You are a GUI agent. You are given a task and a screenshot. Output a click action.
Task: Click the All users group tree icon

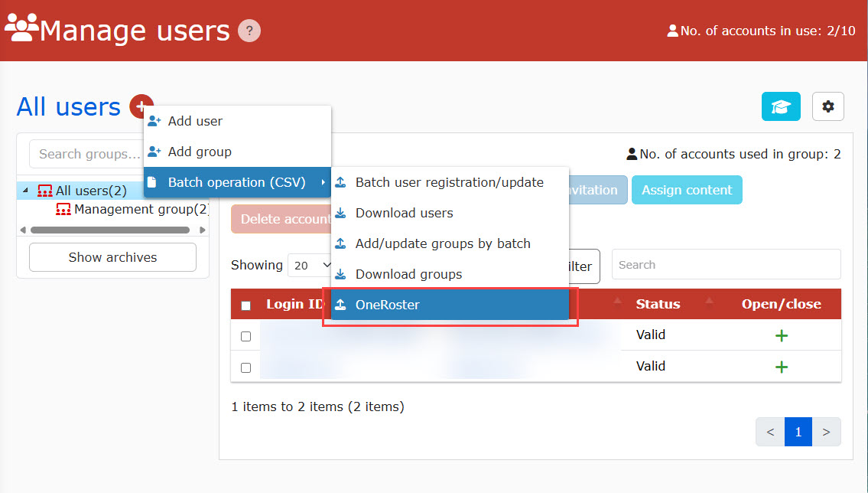pos(45,191)
